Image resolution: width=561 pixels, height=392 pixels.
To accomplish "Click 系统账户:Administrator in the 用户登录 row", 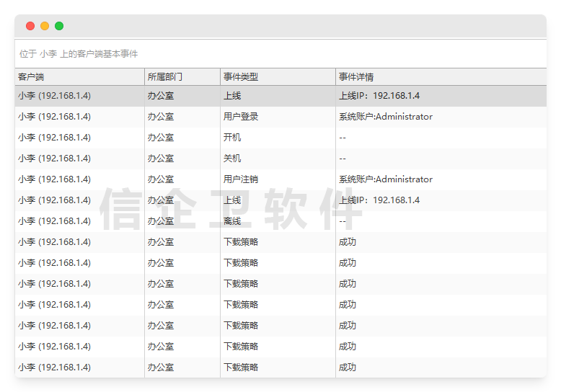I will 386,117.
